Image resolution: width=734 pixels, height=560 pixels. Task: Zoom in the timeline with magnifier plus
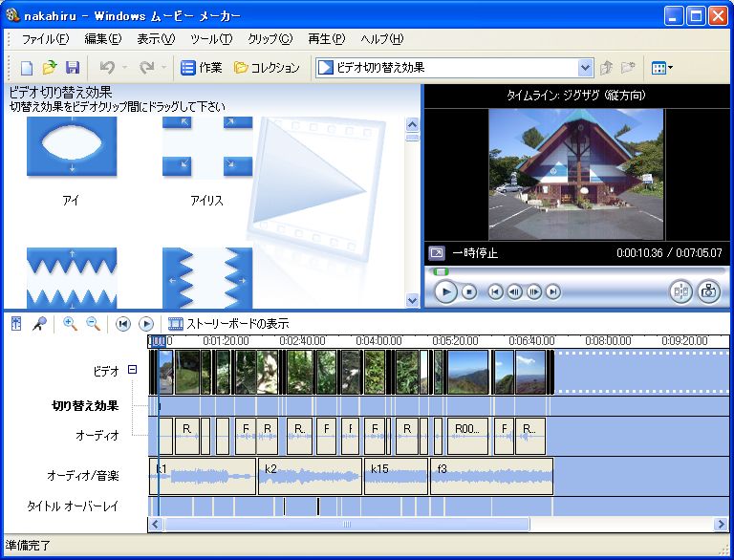point(70,324)
